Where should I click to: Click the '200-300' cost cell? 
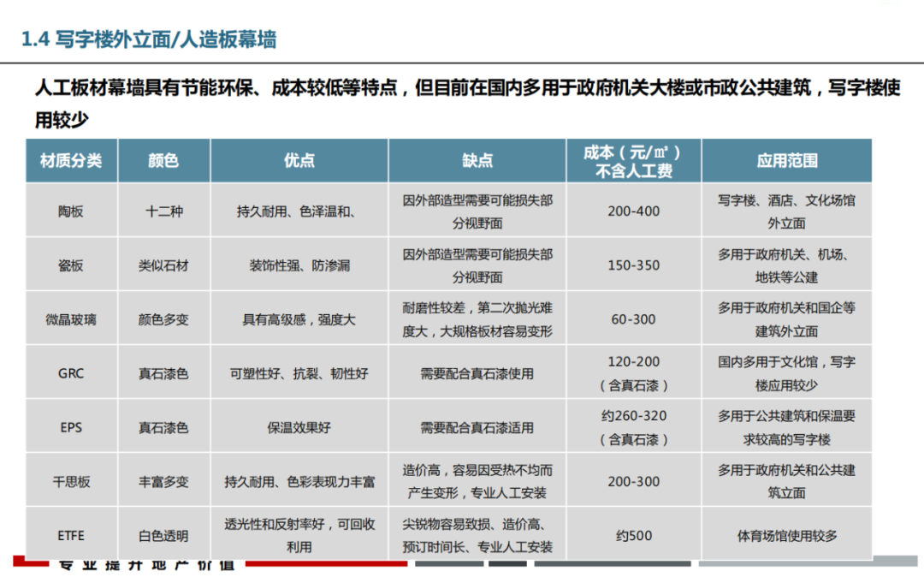[633, 481]
